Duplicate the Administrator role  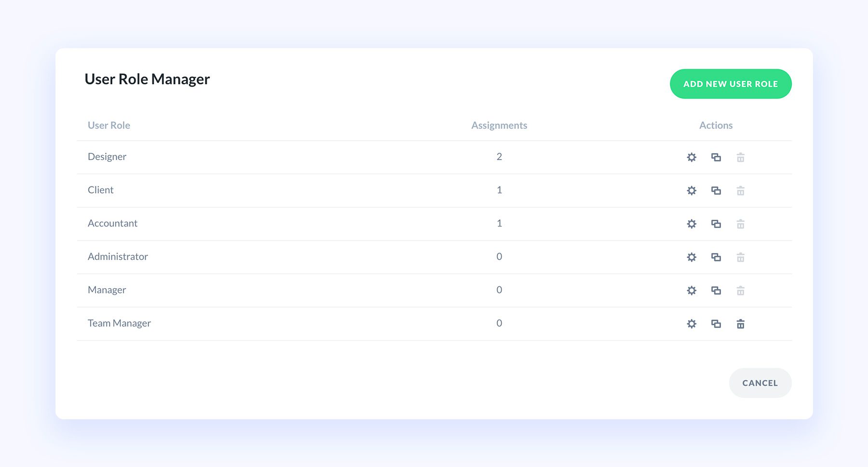pos(716,257)
